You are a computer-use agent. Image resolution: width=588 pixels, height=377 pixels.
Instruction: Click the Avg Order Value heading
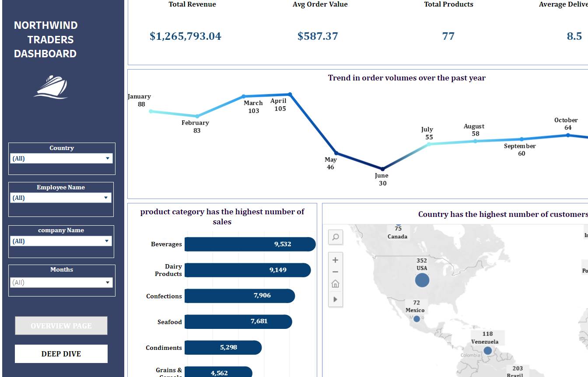point(320,4)
